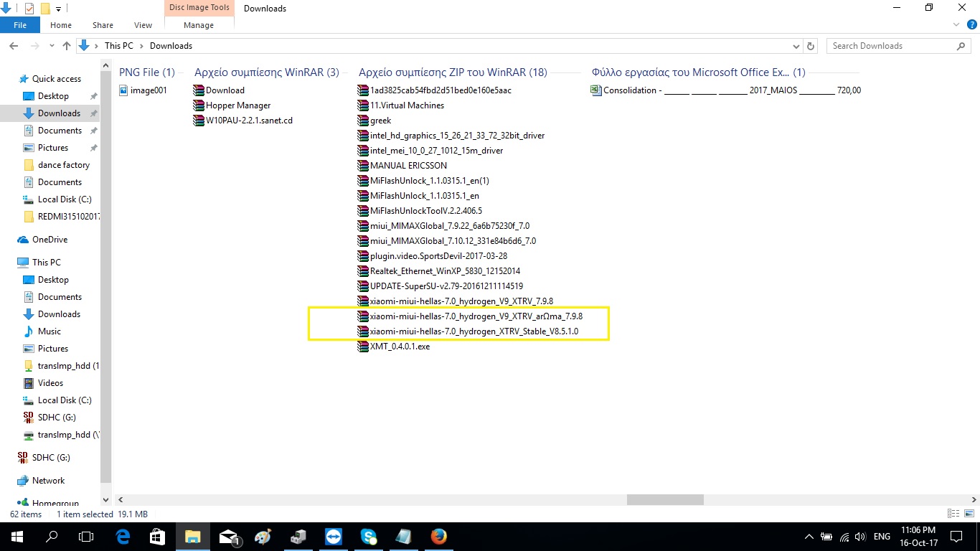Select the image001 PNG file icon
The width and height of the screenshot is (980, 551).
coord(124,90)
